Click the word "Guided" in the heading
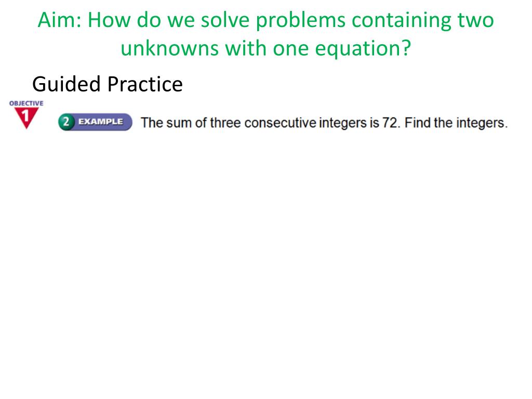The width and height of the screenshot is (532, 399). coord(66,84)
